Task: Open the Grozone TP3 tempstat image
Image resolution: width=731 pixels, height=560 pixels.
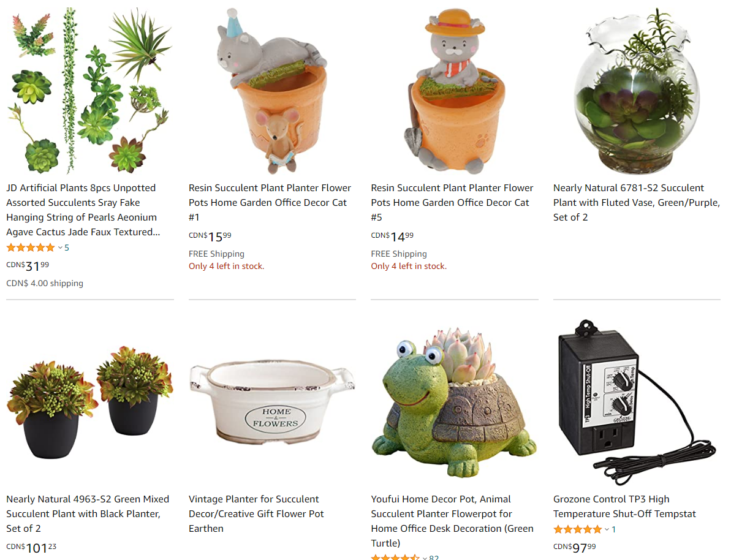Action: (637, 402)
